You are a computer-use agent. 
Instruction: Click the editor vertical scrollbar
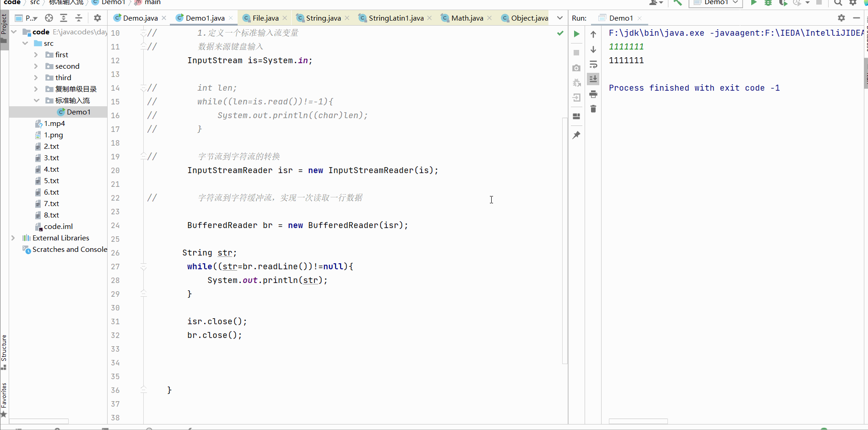click(565, 240)
